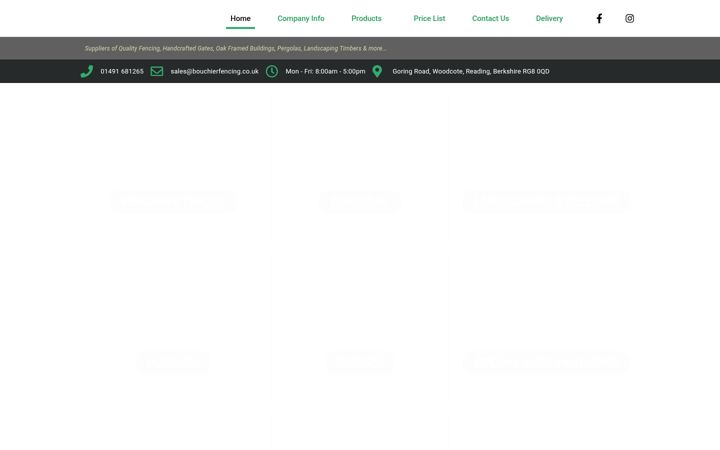
Task: Go to the Home menu item
Action: click(x=240, y=18)
